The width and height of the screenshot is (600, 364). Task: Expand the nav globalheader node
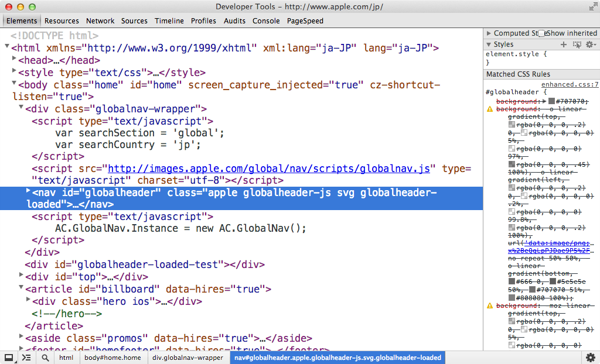pyautogui.click(x=28, y=190)
